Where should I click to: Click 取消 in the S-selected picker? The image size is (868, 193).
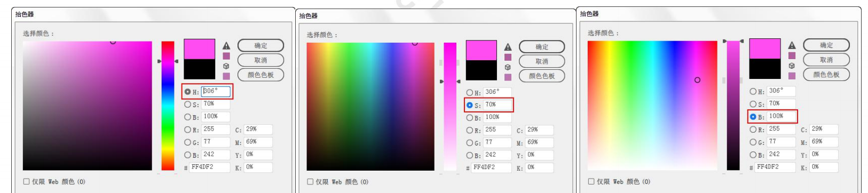pyautogui.click(x=542, y=61)
